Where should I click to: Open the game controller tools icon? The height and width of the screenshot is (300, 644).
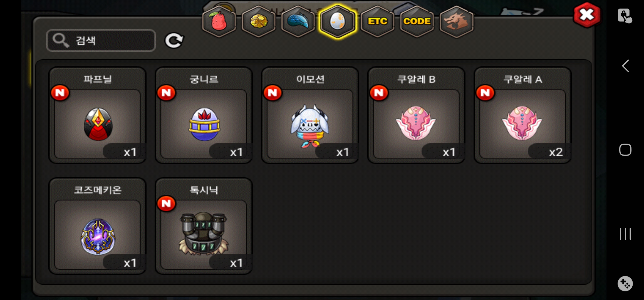tap(625, 284)
